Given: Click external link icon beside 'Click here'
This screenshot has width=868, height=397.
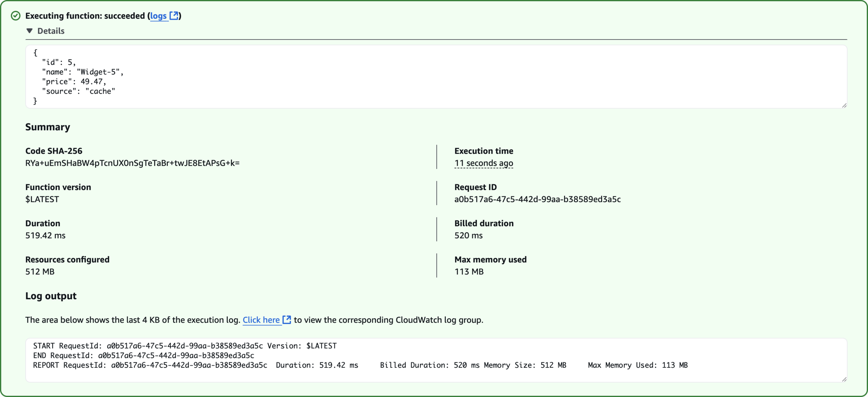Looking at the screenshot, I should tap(287, 319).
